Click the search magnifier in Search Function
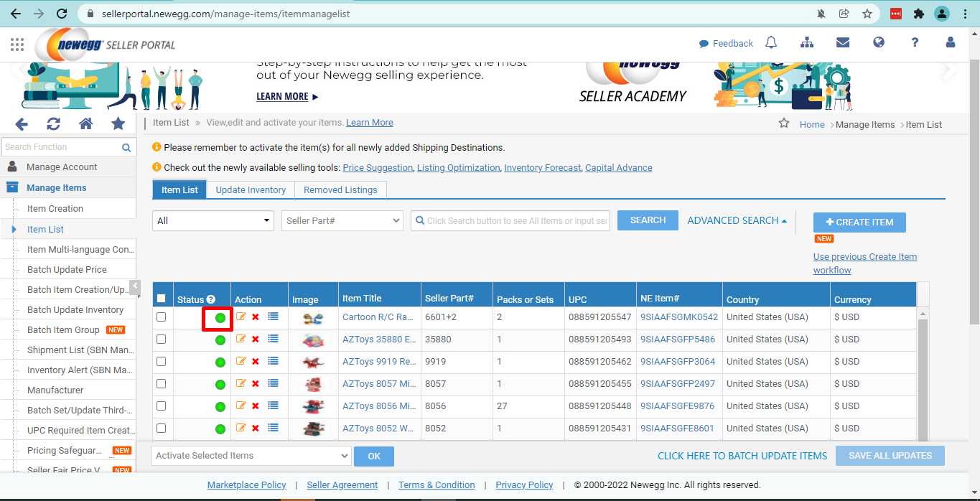Image resolution: width=980 pixels, height=501 pixels. [126, 147]
